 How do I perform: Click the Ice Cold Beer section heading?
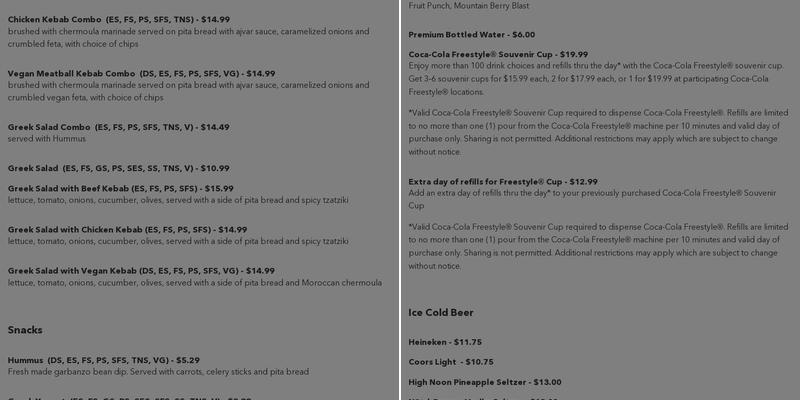441,312
